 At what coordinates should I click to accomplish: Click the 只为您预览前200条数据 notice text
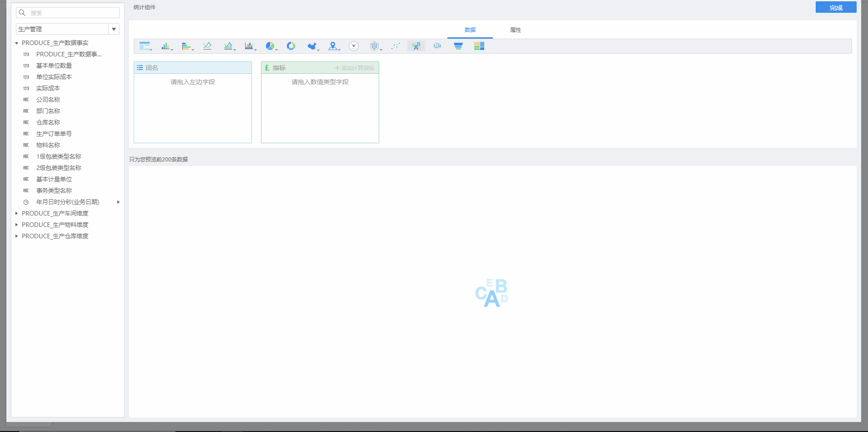(159, 160)
